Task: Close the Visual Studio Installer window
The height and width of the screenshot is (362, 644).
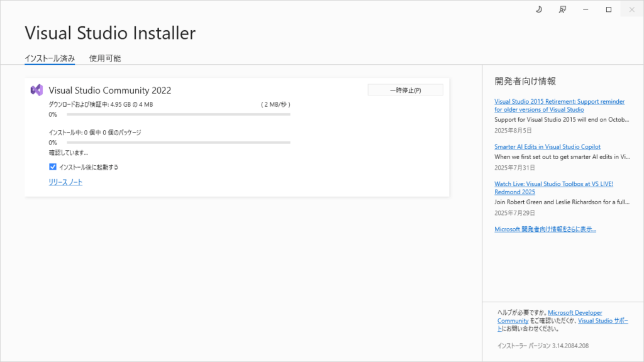Action: coord(631,9)
